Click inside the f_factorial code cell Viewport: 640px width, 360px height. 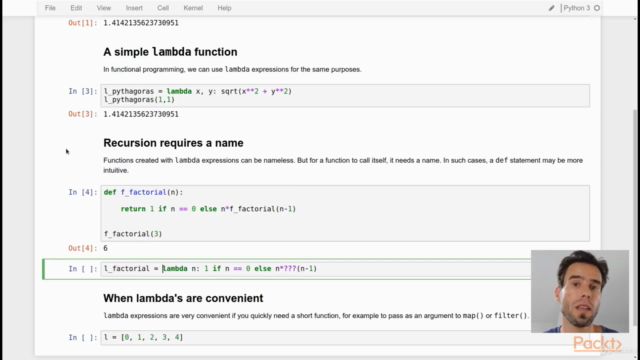345,213
